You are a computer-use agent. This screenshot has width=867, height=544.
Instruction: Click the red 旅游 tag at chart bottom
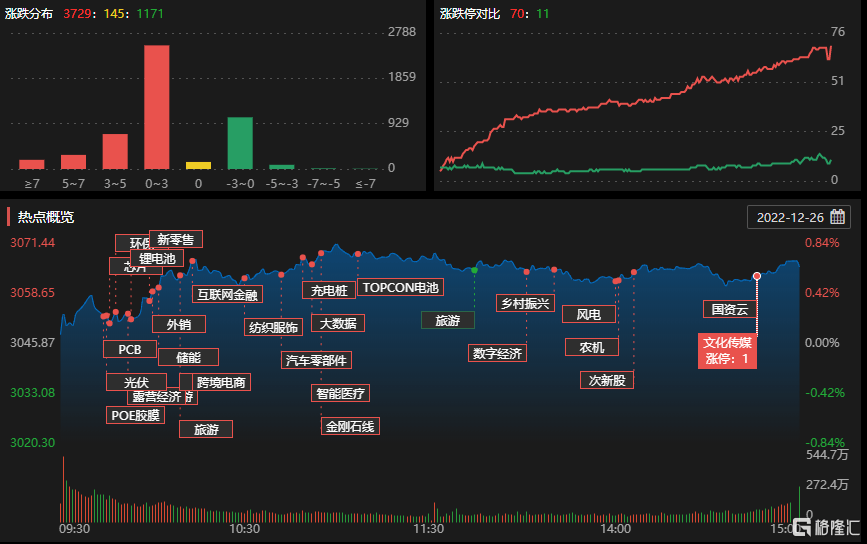[x=206, y=430]
